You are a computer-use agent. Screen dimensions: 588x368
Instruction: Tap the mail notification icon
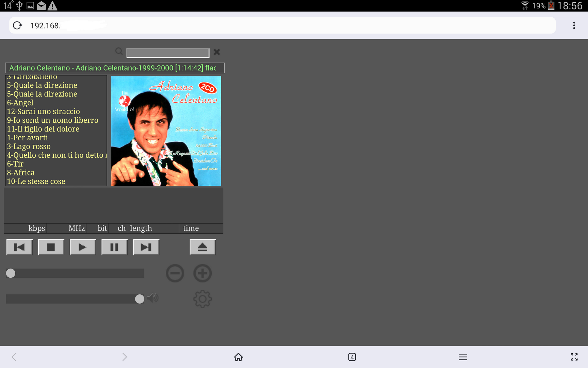41,5
